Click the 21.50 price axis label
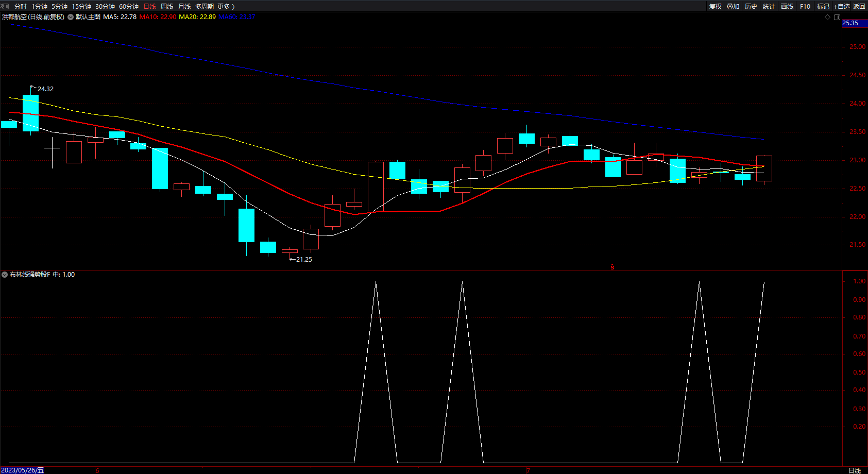 857,245
